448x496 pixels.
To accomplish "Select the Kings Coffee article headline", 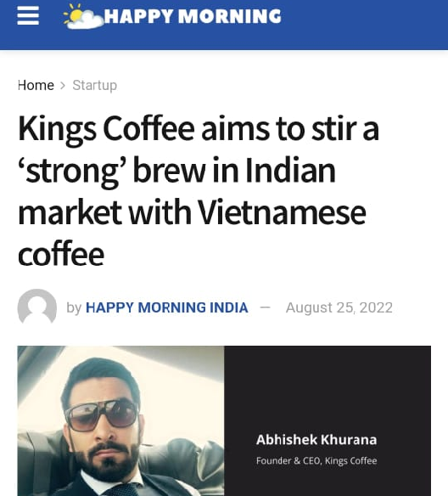I will point(199,191).
